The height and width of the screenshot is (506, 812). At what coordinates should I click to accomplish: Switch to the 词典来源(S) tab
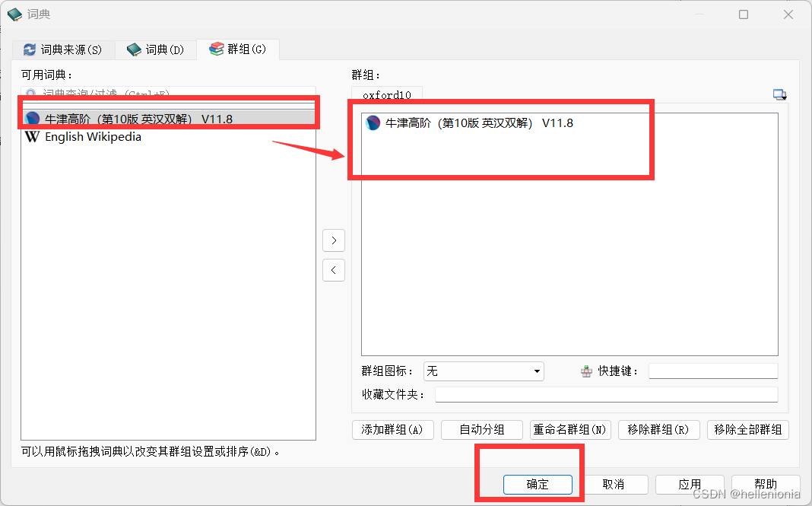(x=63, y=49)
